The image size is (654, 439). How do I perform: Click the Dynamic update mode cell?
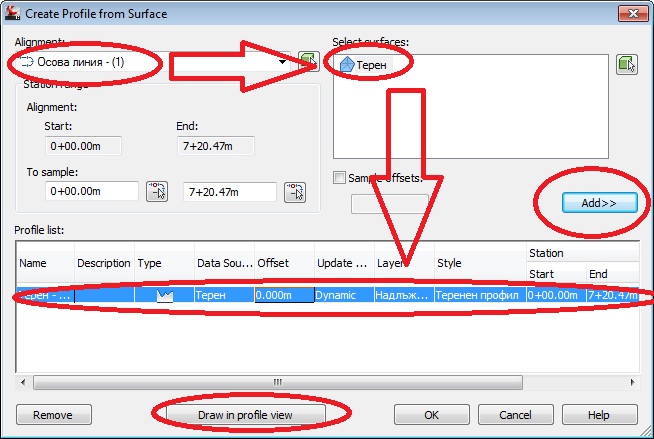point(345,295)
